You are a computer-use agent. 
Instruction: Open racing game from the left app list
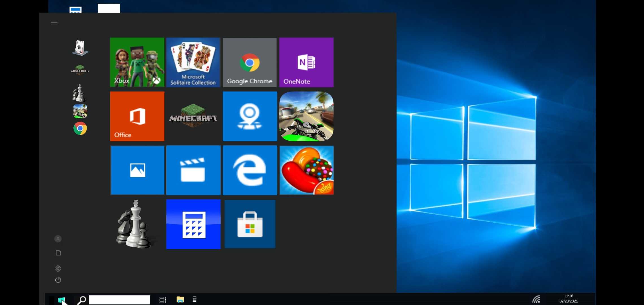click(x=80, y=111)
